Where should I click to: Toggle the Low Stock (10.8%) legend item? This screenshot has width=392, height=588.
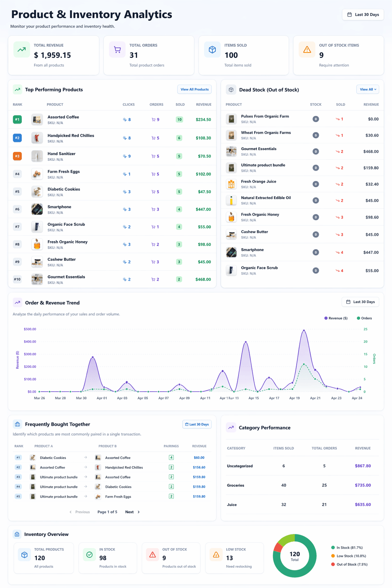point(348,556)
